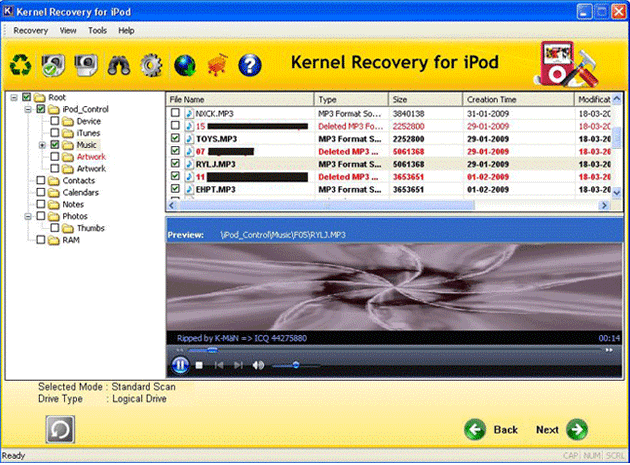Screen dimensions: 630x465
Task: Skip to previous track in player
Action: pyautogui.click(x=219, y=365)
